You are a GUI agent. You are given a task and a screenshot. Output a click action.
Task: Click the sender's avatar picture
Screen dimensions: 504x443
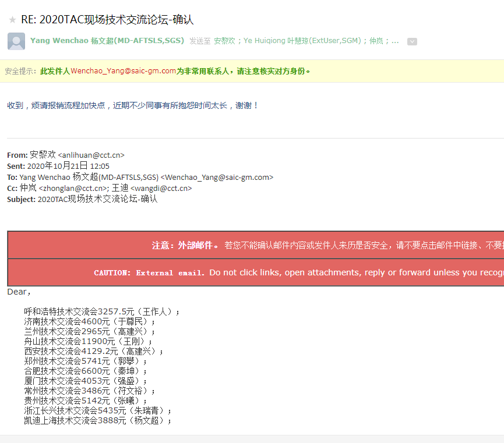tap(16, 41)
